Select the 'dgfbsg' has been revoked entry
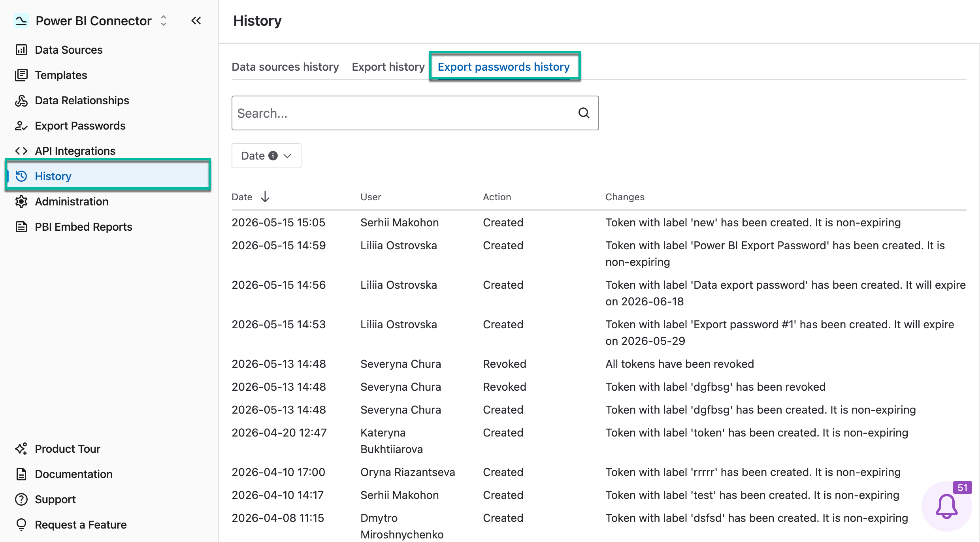 715,387
